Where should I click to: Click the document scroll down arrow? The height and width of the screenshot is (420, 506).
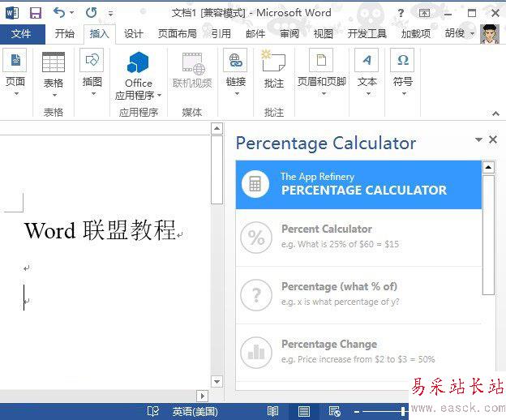click(x=217, y=382)
